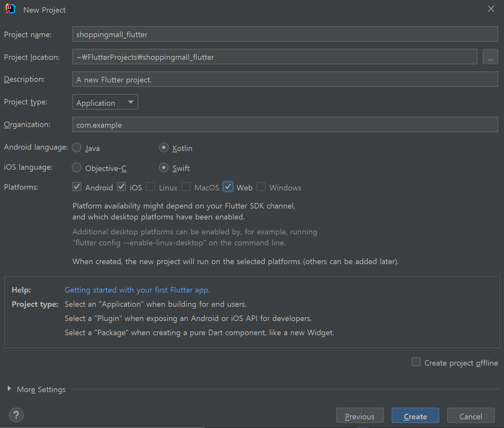This screenshot has height=428, width=504.
Task: Click the bold Help: label
Action: pyautogui.click(x=21, y=290)
